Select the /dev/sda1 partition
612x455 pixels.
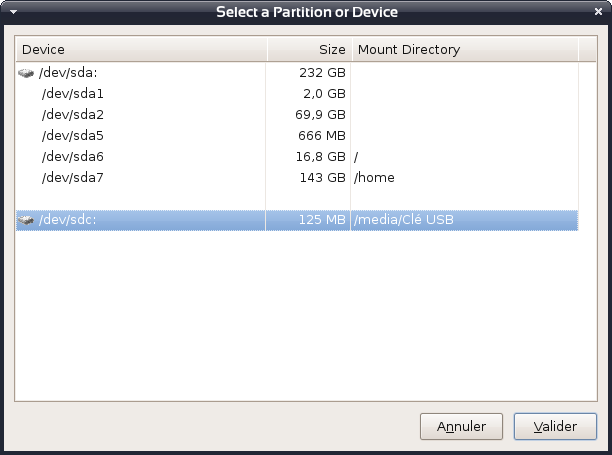coord(73,94)
